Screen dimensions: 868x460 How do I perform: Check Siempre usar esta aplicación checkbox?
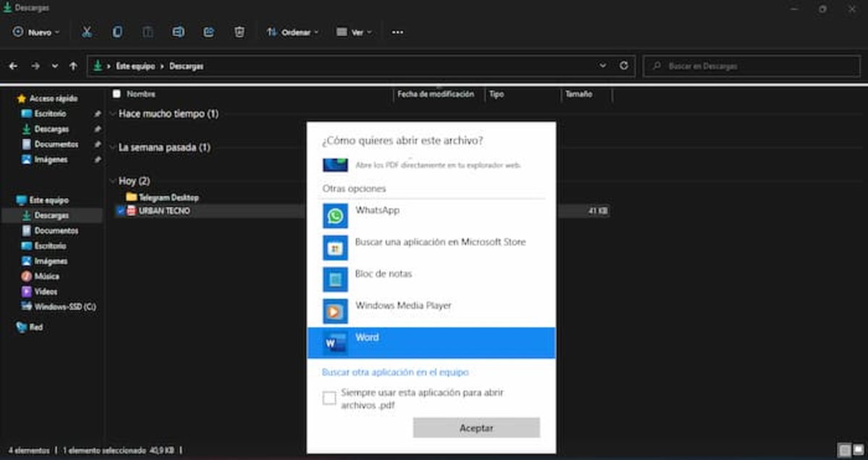pyautogui.click(x=330, y=398)
